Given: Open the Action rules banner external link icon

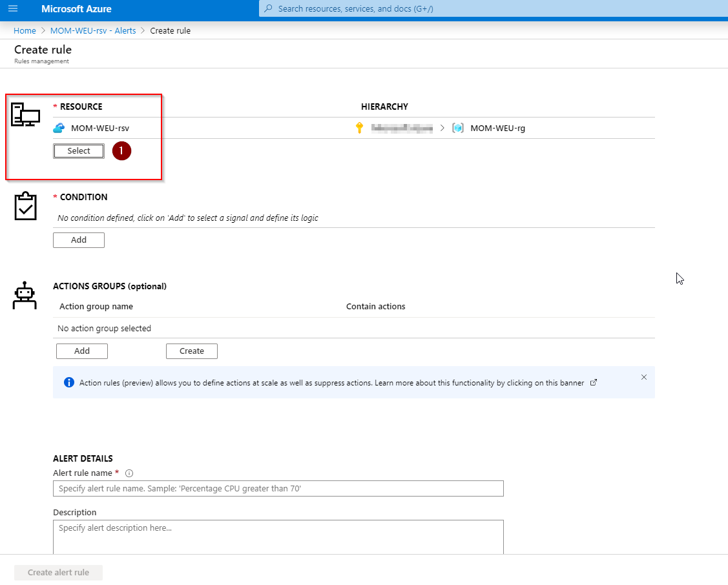Looking at the screenshot, I should [x=594, y=382].
